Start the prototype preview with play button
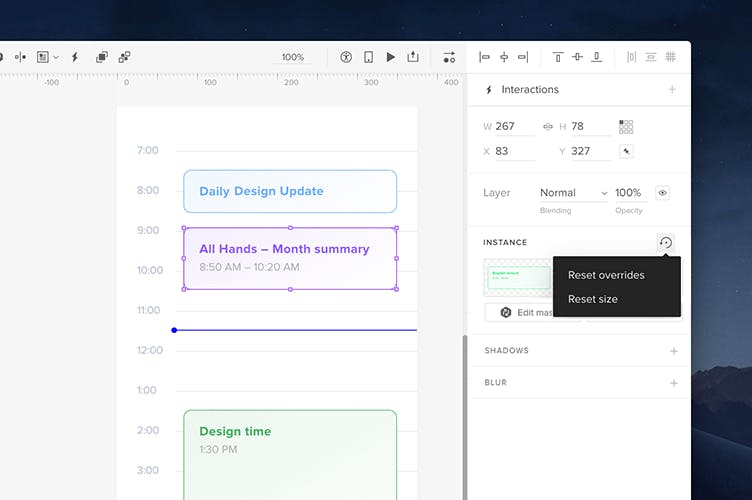752x500 pixels. 390,57
